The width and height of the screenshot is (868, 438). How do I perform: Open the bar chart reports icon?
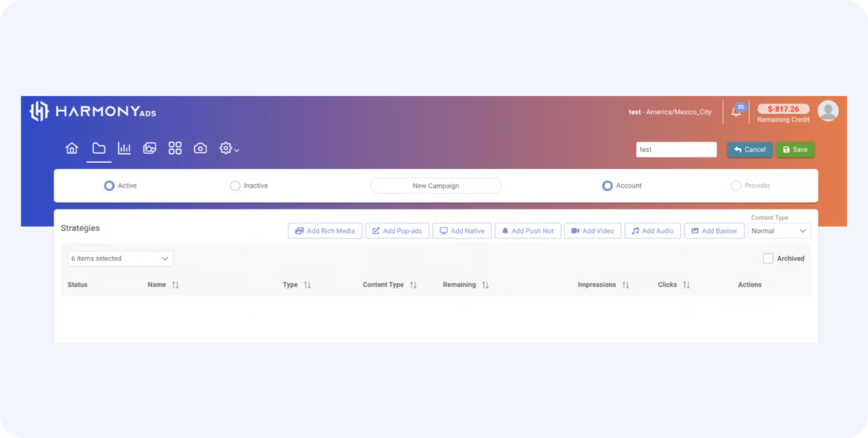[124, 149]
